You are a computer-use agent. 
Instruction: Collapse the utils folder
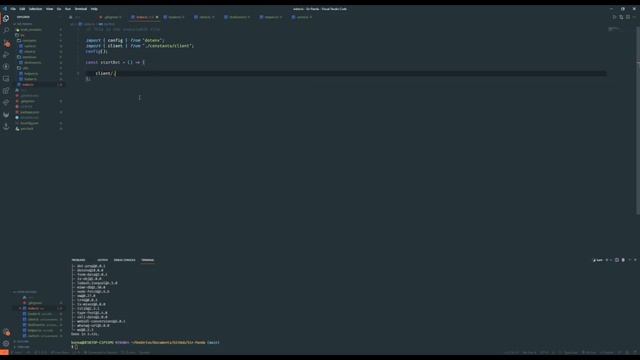[26, 68]
